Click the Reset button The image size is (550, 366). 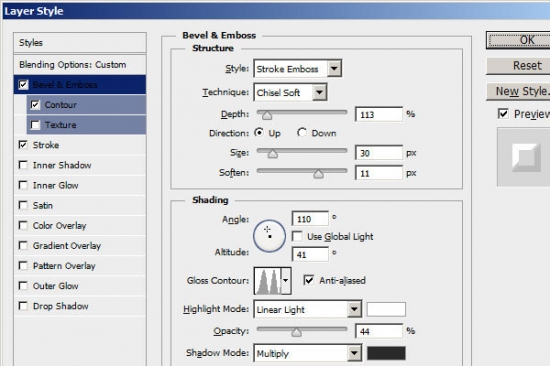click(518, 66)
